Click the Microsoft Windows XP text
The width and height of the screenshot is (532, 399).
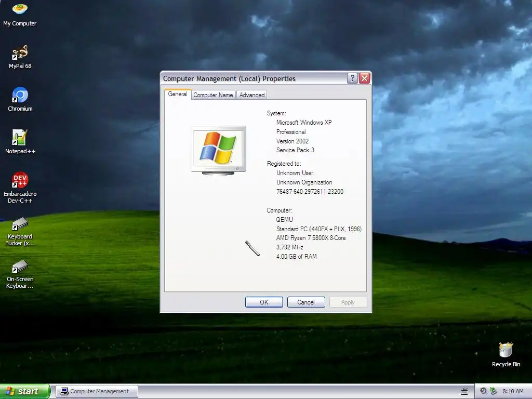303,123
